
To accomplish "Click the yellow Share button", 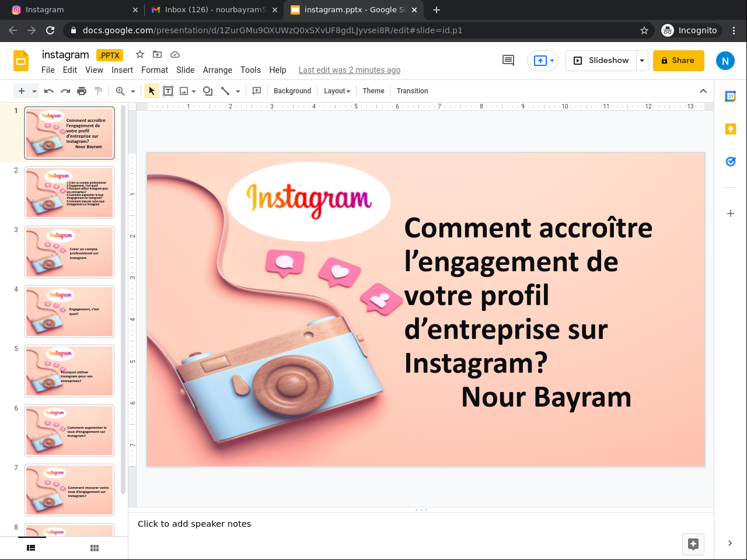I will 679,61.
